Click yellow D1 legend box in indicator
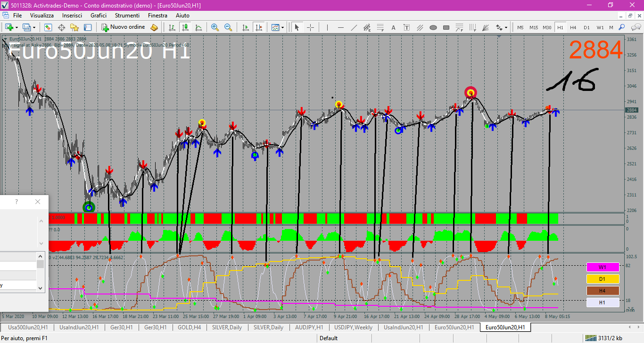 (603, 279)
